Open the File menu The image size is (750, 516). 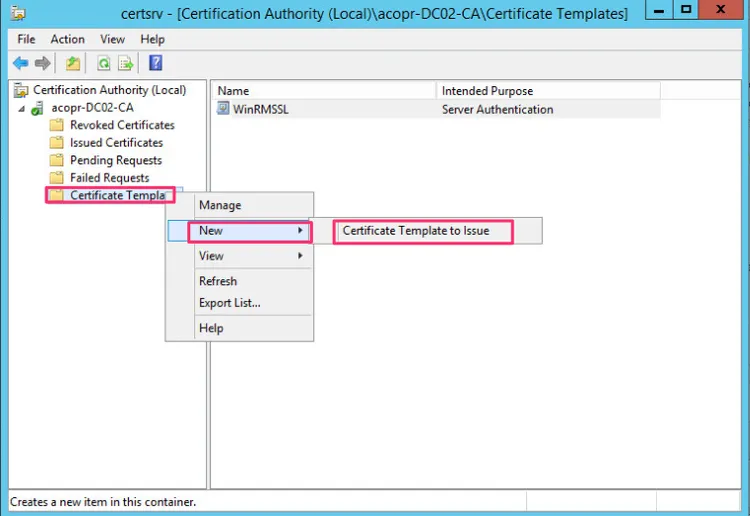[x=26, y=39]
